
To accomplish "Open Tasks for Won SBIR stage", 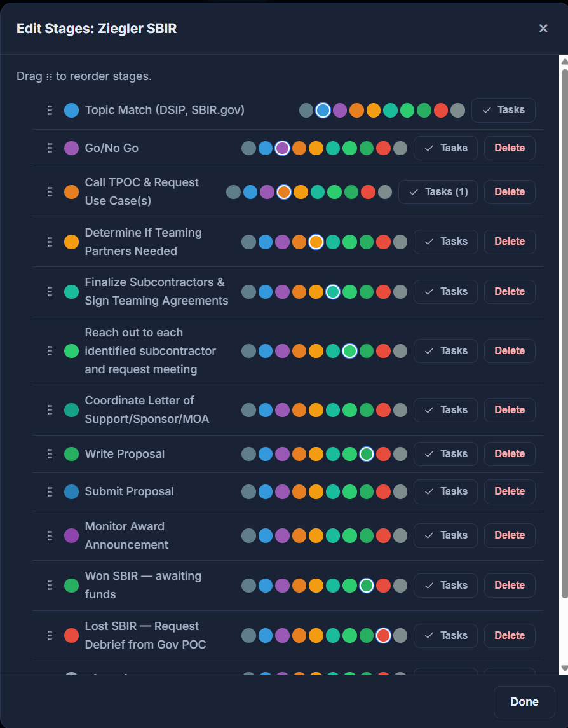I will pos(445,585).
